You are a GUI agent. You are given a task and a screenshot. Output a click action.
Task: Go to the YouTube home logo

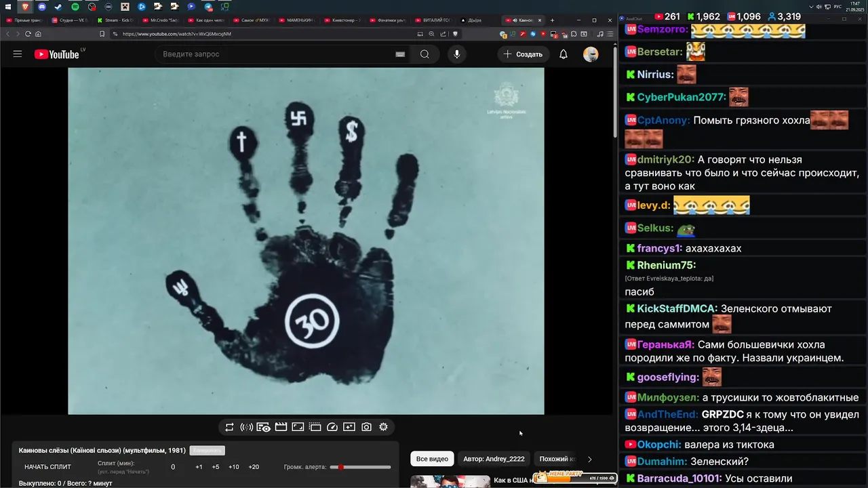57,54
